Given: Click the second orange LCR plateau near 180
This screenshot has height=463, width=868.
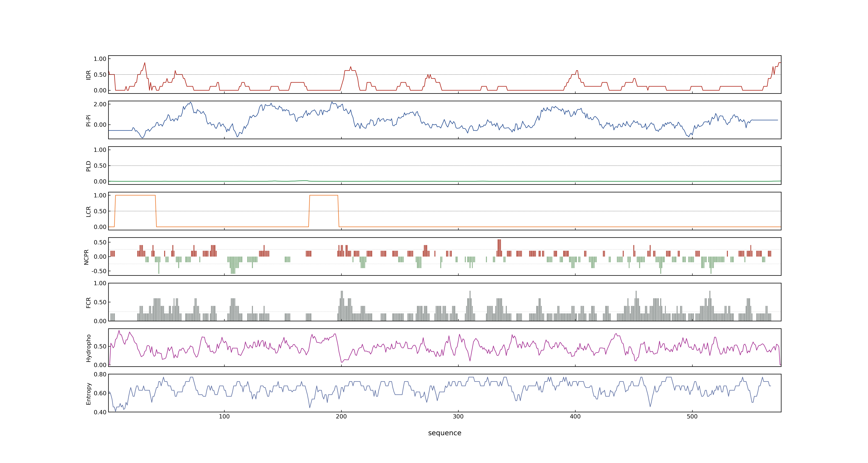Looking at the screenshot, I should click(x=324, y=195).
